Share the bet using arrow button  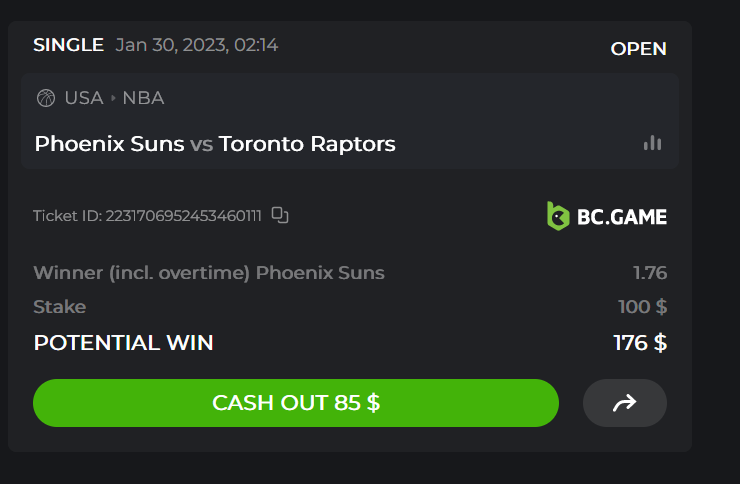click(x=624, y=403)
